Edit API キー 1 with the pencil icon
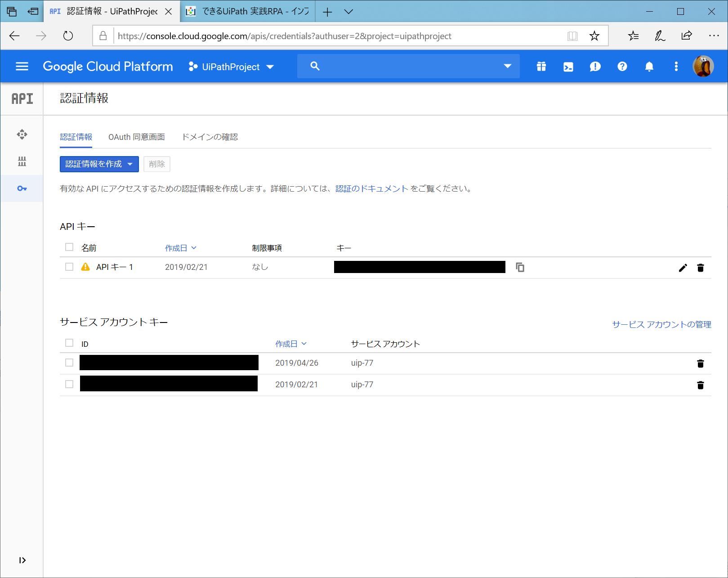The height and width of the screenshot is (578, 728). (x=683, y=267)
